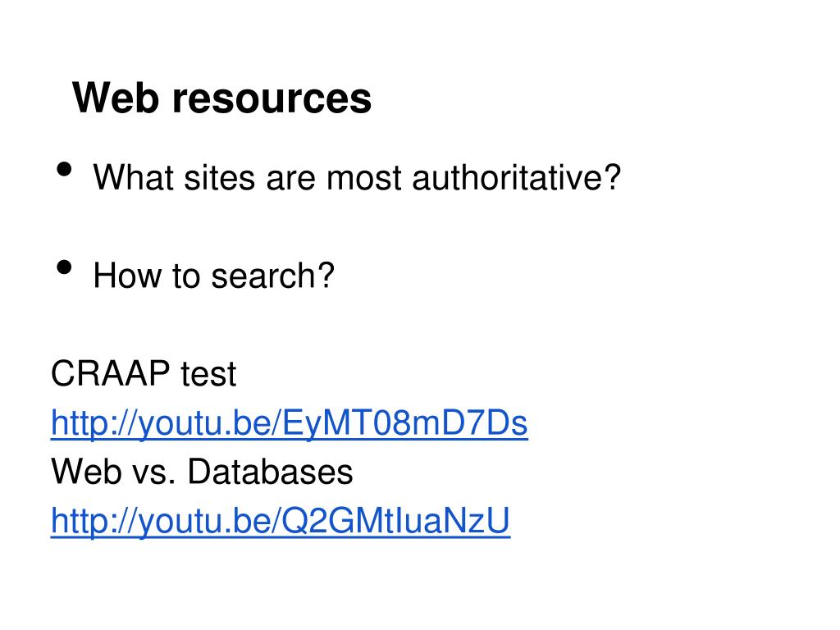This screenshot has height=630, width=840.
Task: Click the word 'How' in the second bullet
Action: click(127, 276)
